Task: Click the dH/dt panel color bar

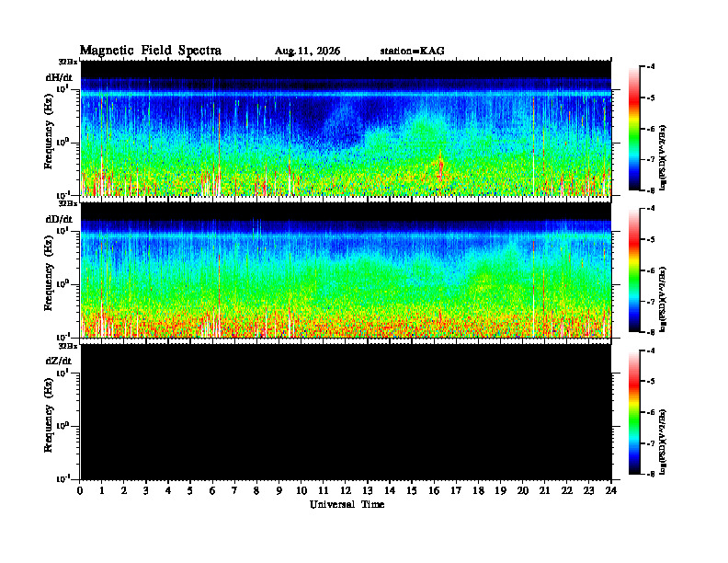Action: coord(634,129)
